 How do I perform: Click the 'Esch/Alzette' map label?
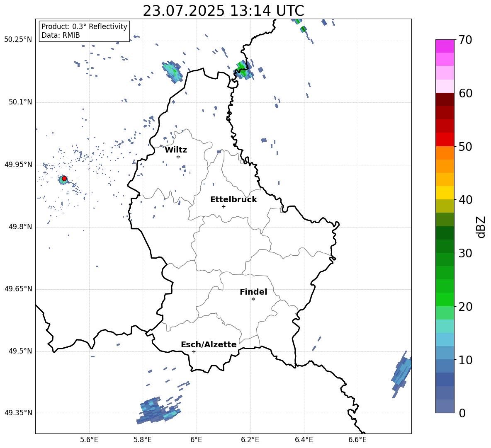point(209,344)
